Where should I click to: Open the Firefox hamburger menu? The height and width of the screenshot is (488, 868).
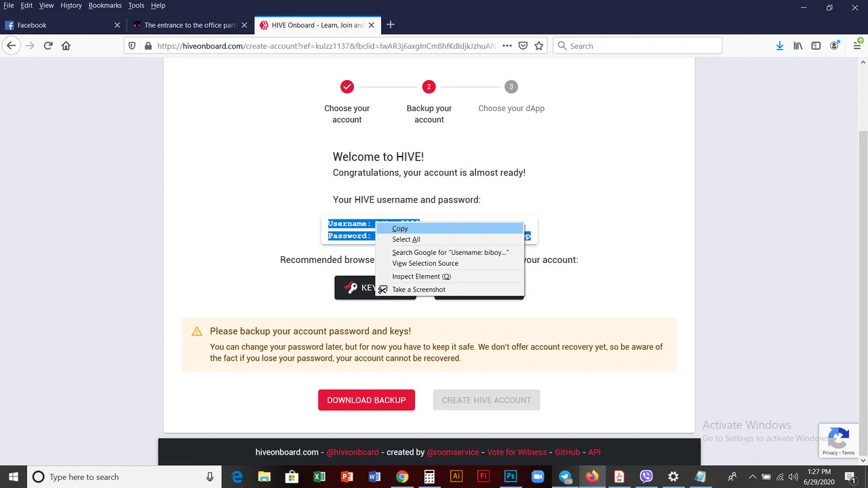pyautogui.click(x=857, y=45)
